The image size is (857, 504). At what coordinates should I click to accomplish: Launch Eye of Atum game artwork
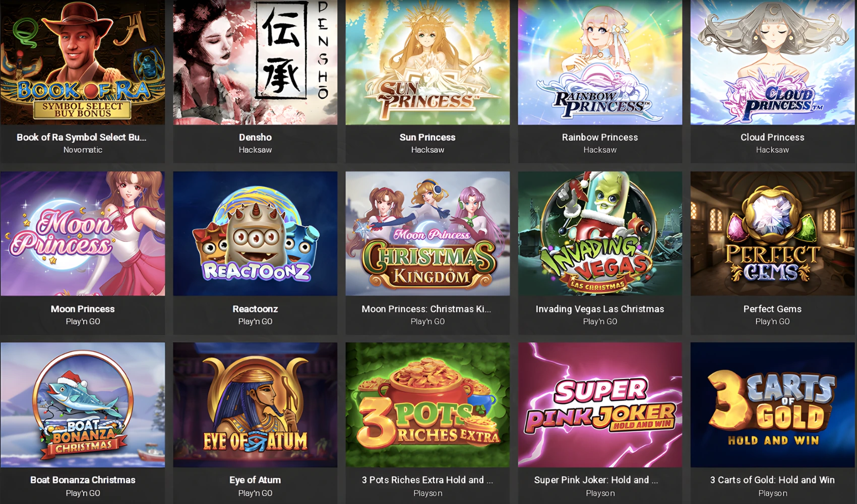[255, 405]
